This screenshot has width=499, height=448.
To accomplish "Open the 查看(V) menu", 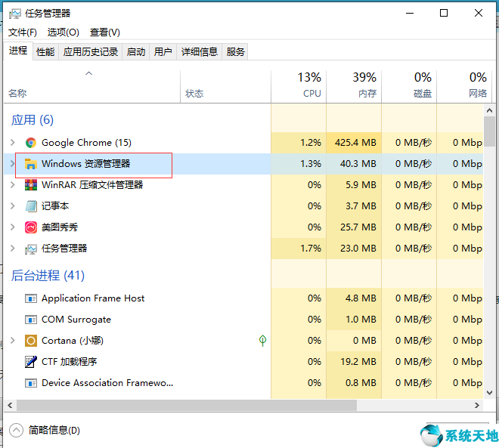I will click(x=104, y=32).
